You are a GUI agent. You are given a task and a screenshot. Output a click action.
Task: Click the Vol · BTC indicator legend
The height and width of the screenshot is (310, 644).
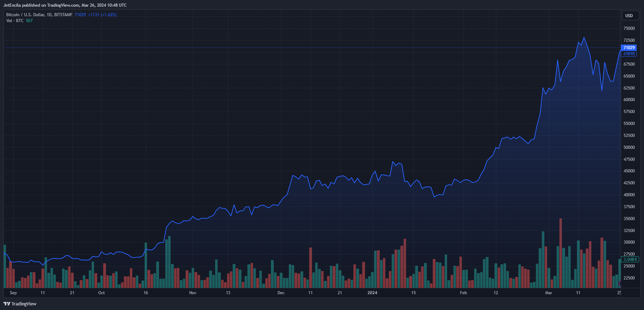(15, 21)
